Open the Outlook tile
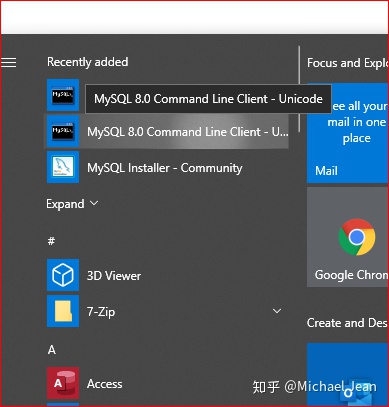Image resolution: width=389 pixels, height=407 pixels. tap(348, 375)
